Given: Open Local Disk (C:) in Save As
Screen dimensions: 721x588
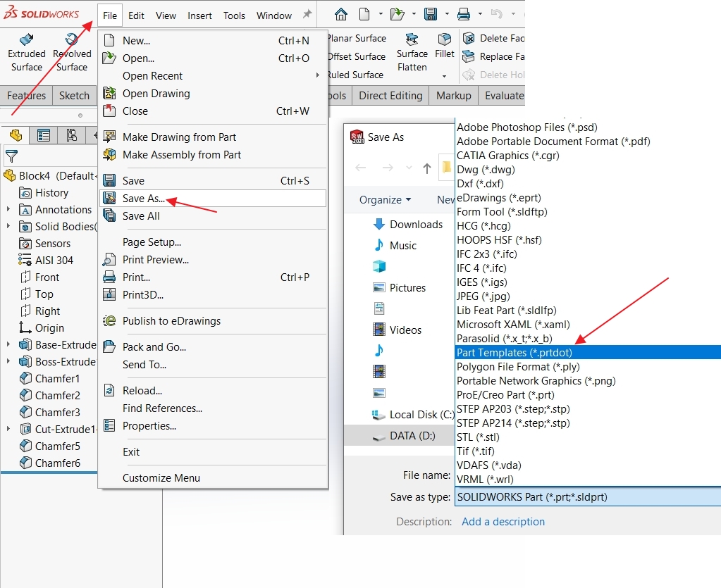Looking at the screenshot, I should pyautogui.click(x=413, y=414).
